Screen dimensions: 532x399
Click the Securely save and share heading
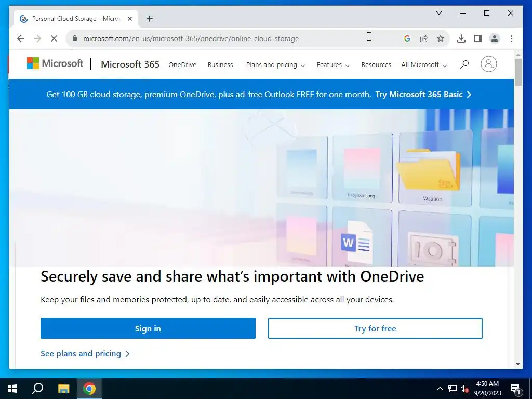tap(232, 276)
